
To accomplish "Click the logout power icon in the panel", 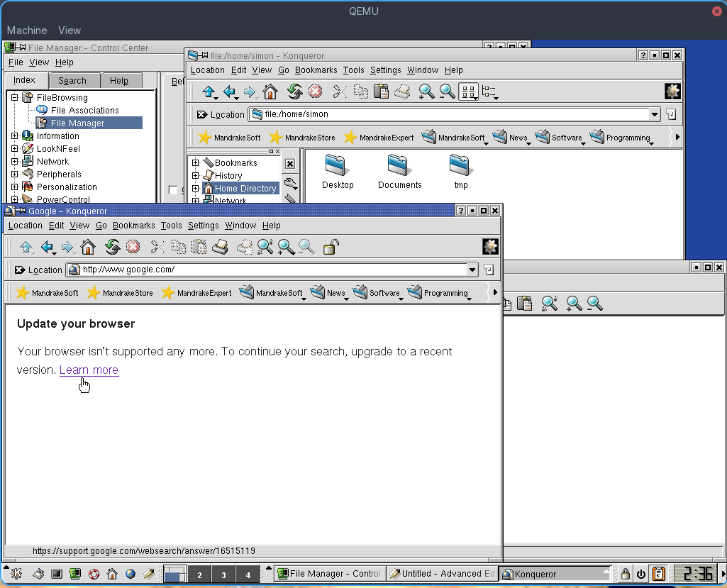I will pos(640,574).
